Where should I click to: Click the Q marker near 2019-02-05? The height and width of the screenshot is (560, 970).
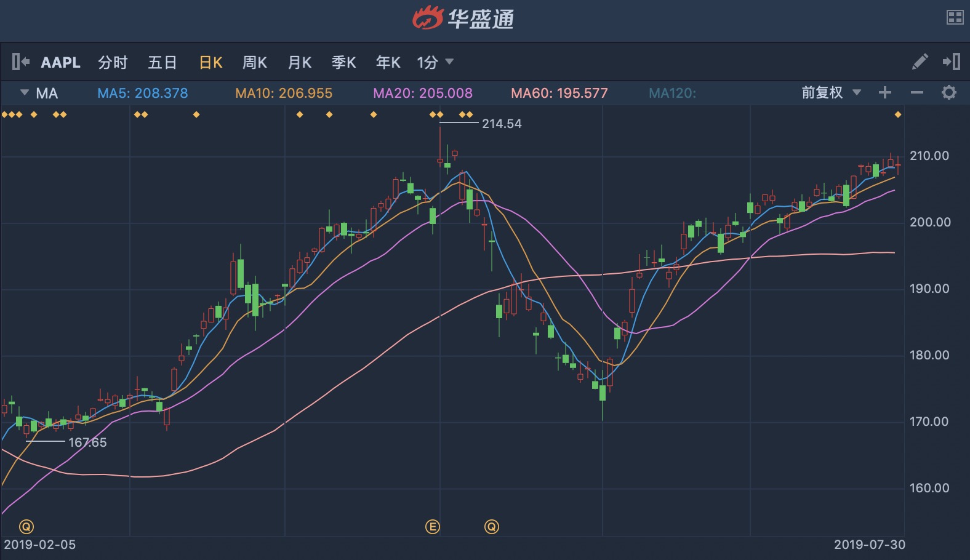click(26, 527)
